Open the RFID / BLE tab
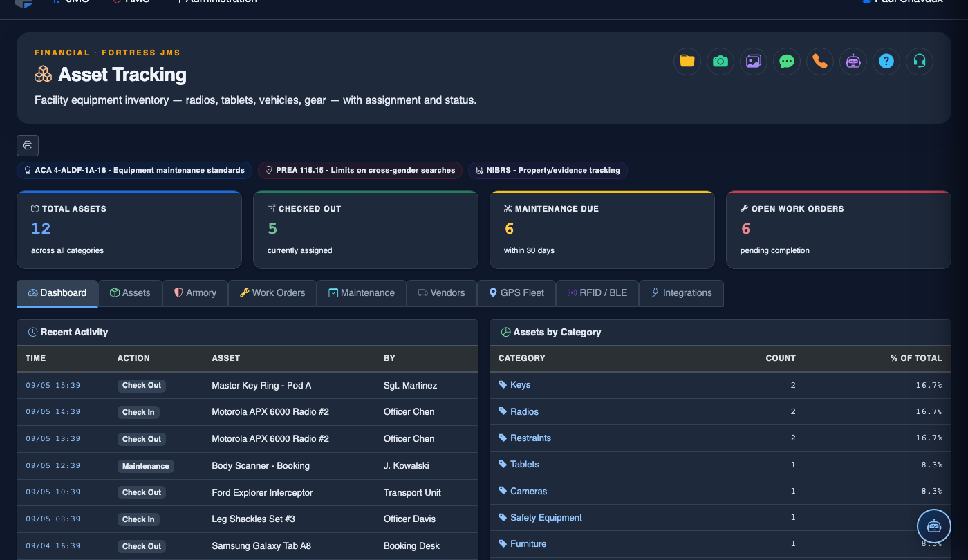 coord(597,293)
